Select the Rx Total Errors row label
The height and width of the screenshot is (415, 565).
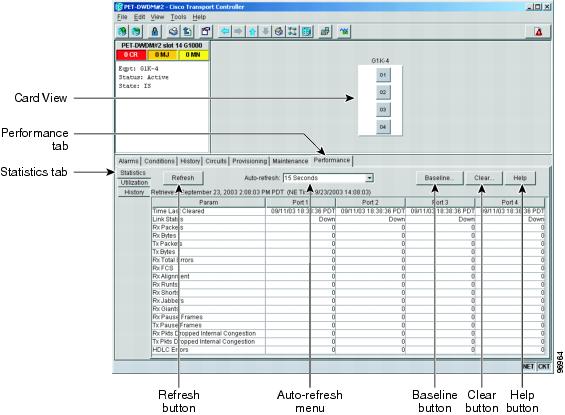(x=173, y=260)
